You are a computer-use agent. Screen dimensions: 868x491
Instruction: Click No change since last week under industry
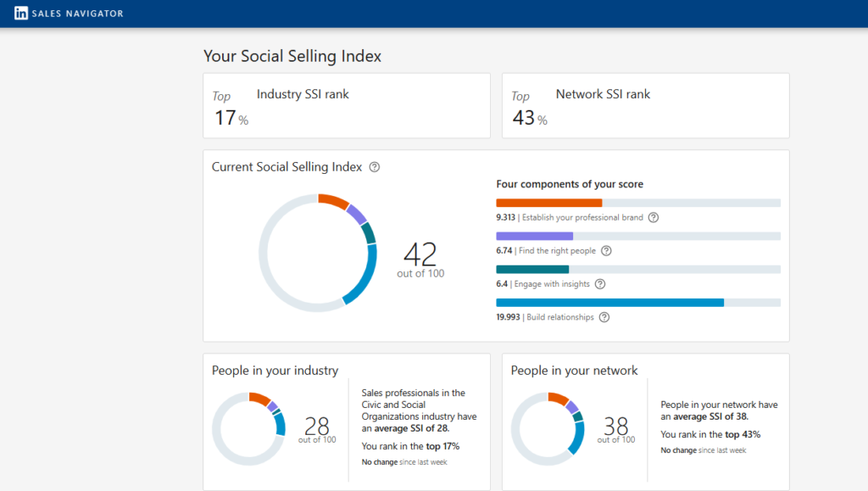(404, 462)
